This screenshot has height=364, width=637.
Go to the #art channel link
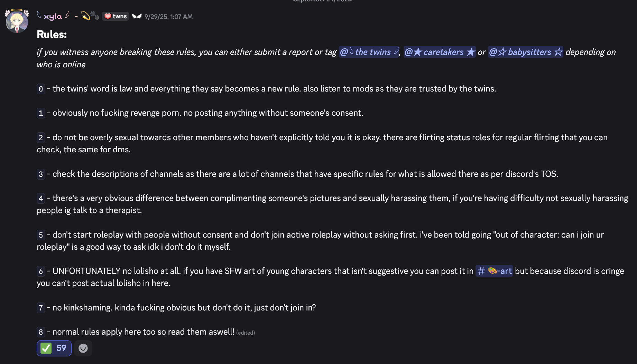click(494, 271)
